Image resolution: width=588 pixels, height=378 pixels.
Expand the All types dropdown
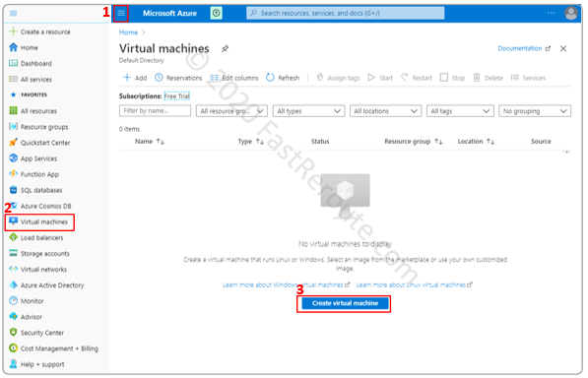[308, 111]
